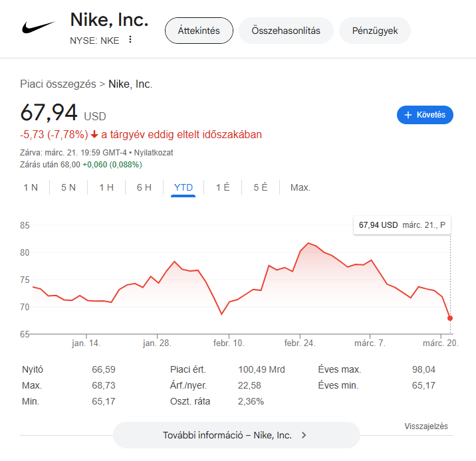476x461 pixels.
Task: Select the 1 N time range
Action: [x=31, y=187]
